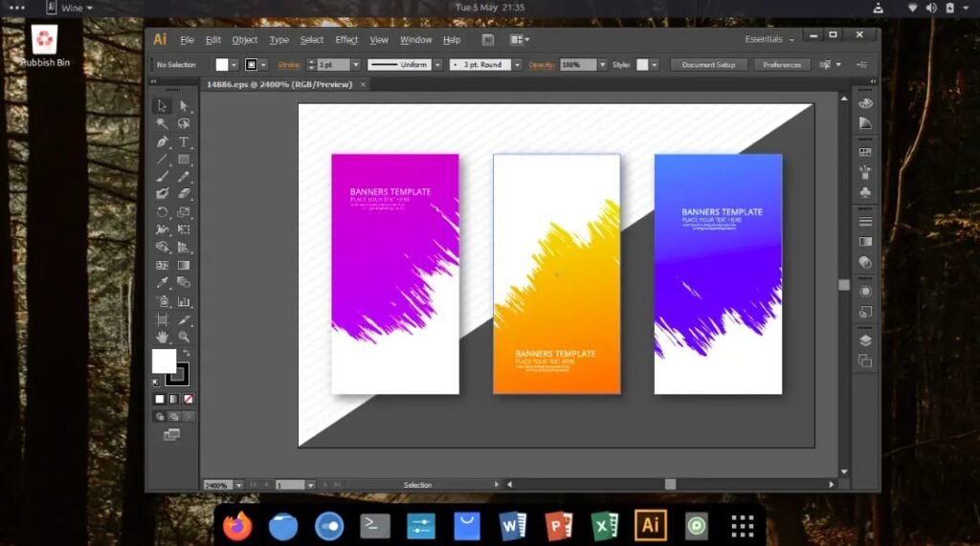Open the 3 pt. Round brush dropdown
Image resolution: width=980 pixels, height=546 pixels.
click(517, 65)
